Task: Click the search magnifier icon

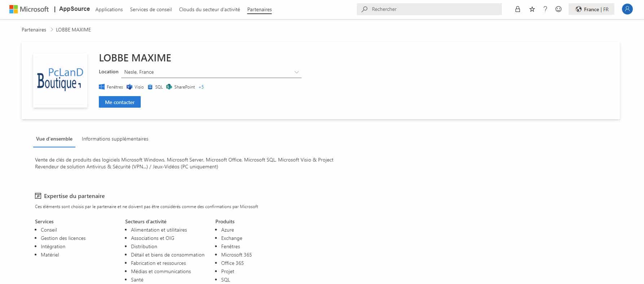Action: click(x=364, y=9)
